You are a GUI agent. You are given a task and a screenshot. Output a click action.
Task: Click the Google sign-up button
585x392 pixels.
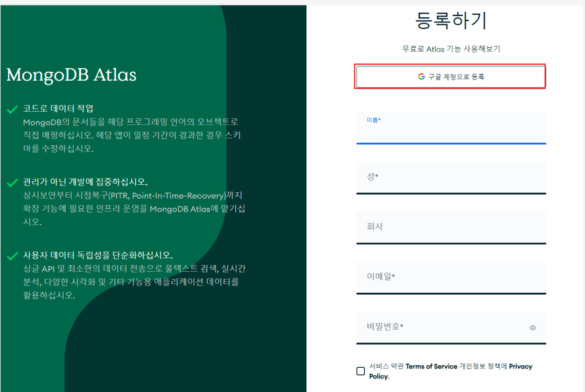[x=450, y=76]
